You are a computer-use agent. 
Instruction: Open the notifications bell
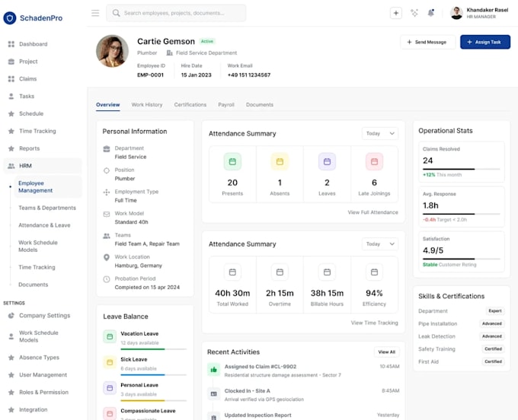431,13
